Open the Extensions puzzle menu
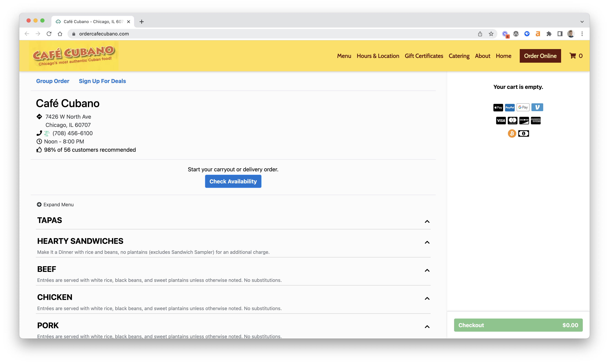This screenshot has width=609, height=364. [x=549, y=34]
